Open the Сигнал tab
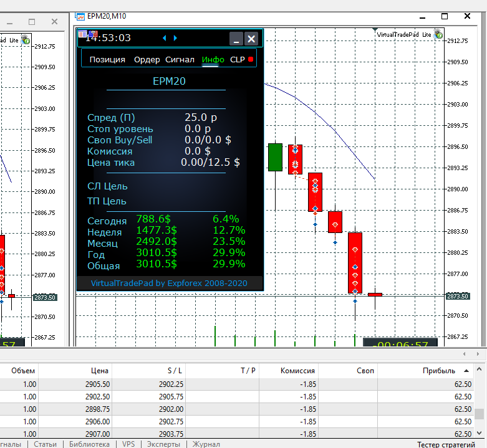 coord(180,59)
